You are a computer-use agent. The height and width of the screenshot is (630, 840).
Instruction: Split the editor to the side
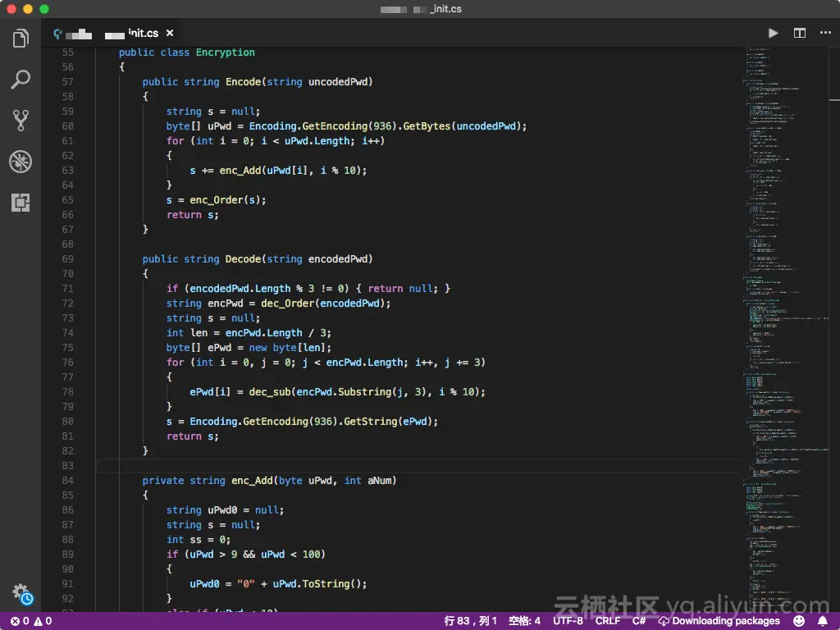pyautogui.click(x=799, y=33)
